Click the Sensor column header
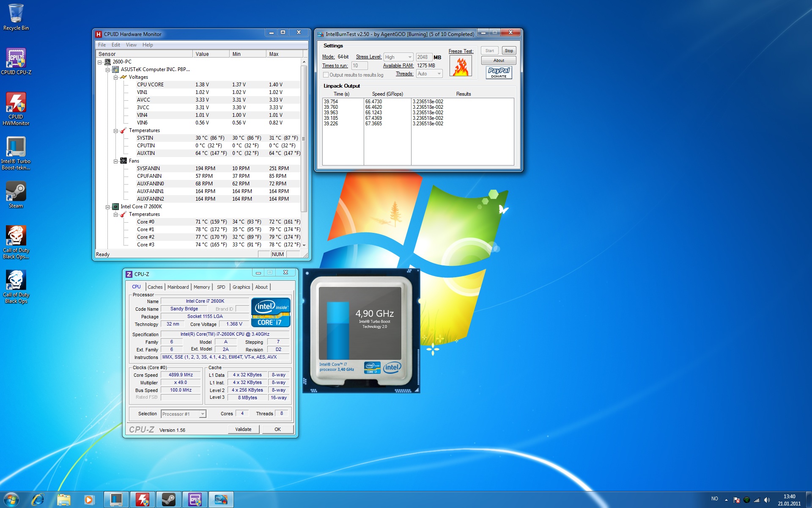The width and height of the screenshot is (812, 508). click(x=144, y=54)
